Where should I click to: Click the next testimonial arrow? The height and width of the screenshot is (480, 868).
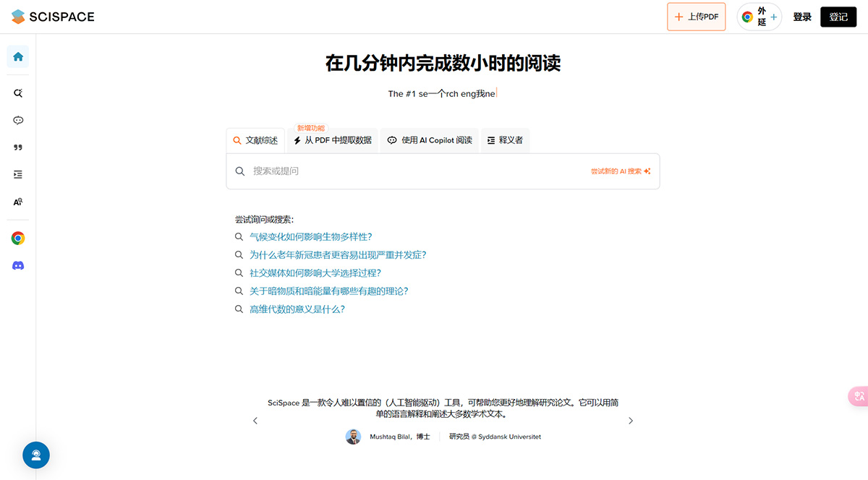630,420
